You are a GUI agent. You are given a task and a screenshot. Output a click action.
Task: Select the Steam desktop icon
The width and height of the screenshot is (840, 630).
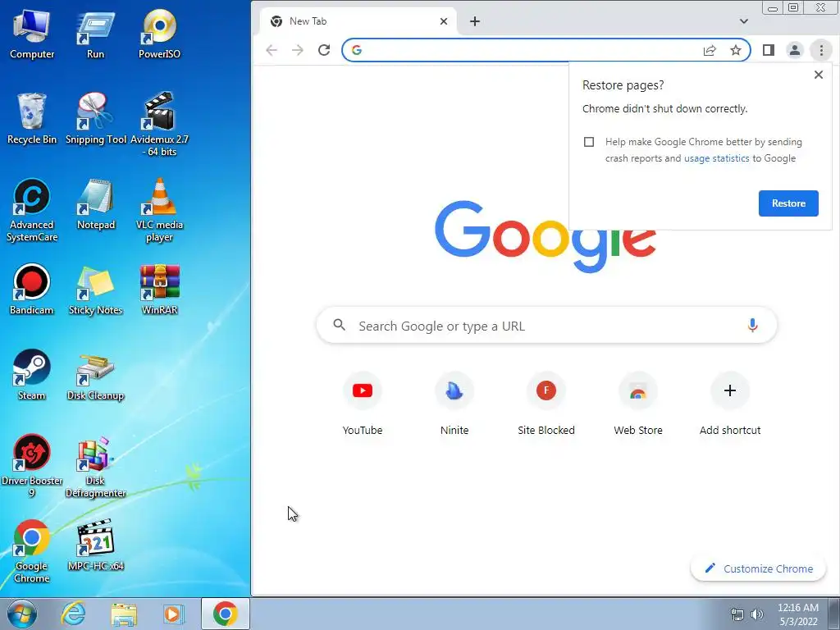[32, 375]
